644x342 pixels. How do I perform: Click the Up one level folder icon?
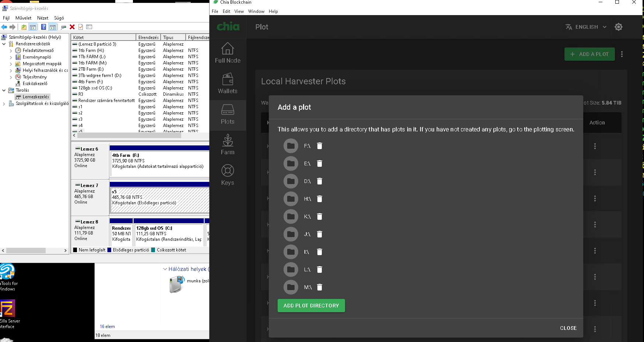[x=24, y=27]
